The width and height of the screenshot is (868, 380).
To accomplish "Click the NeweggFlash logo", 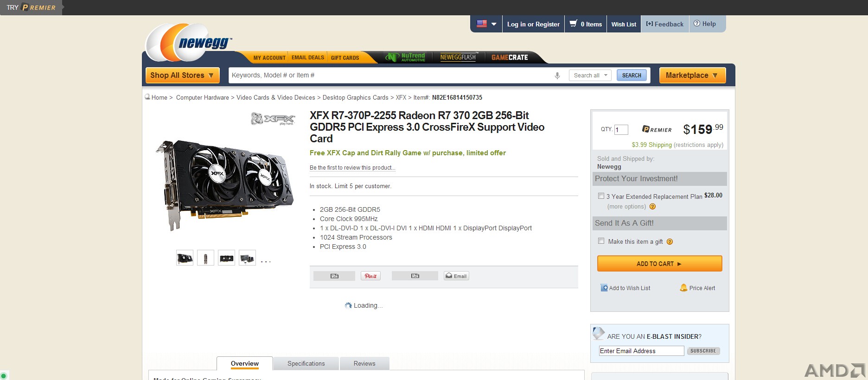I will coord(458,57).
